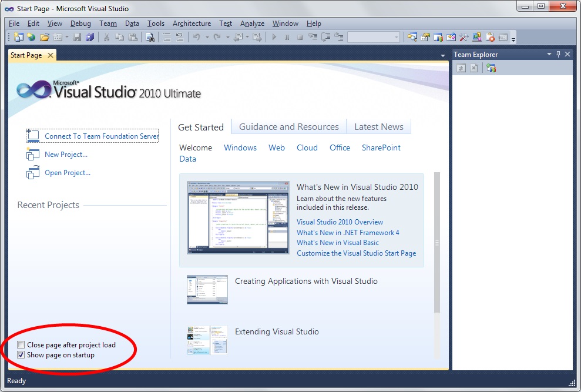
Task: Click the Creating Applications with Visual Studio thumbnail
Action: click(207, 290)
